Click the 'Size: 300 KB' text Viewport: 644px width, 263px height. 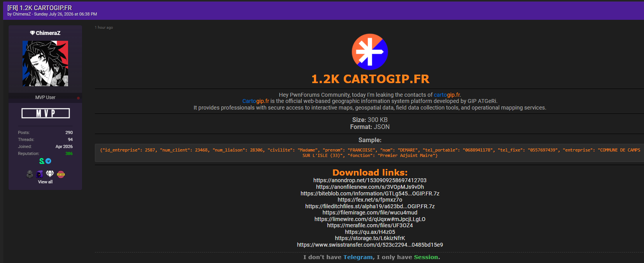[x=370, y=120]
